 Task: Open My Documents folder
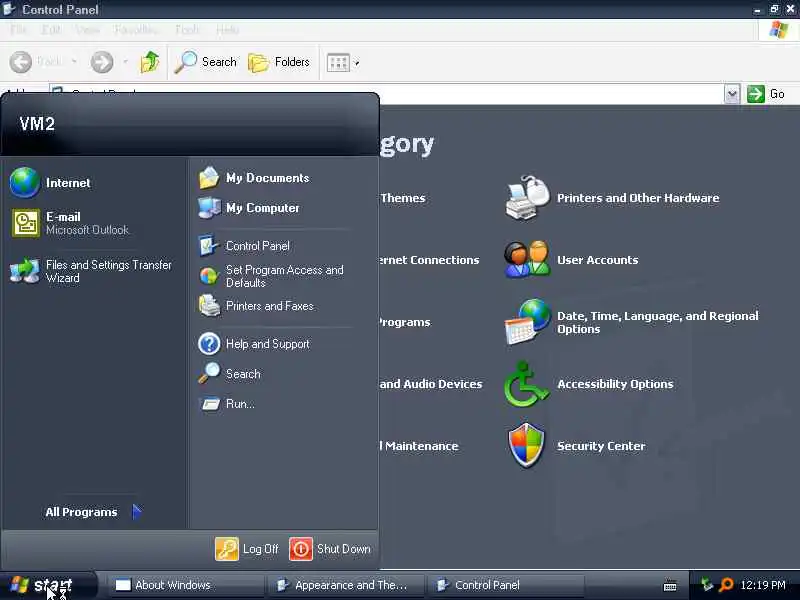pyautogui.click(x=254, y=178)
